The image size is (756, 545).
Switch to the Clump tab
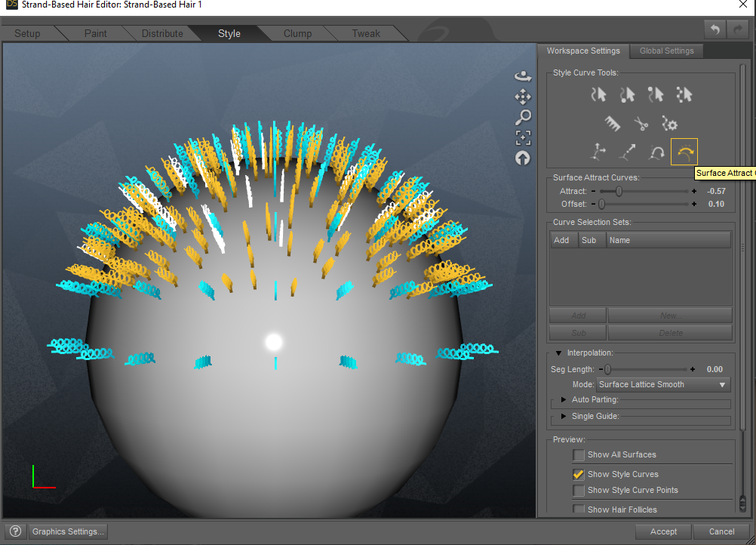(x=297, y=33)
